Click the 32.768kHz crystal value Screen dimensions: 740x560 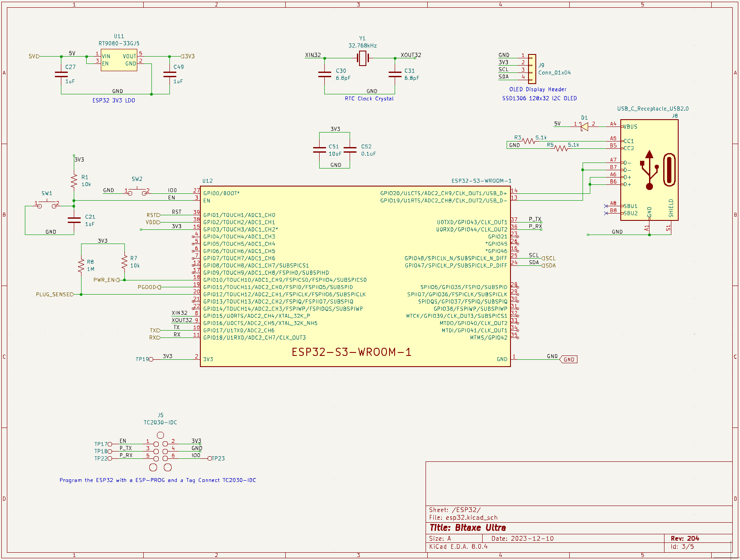click(x=362, y=45)
